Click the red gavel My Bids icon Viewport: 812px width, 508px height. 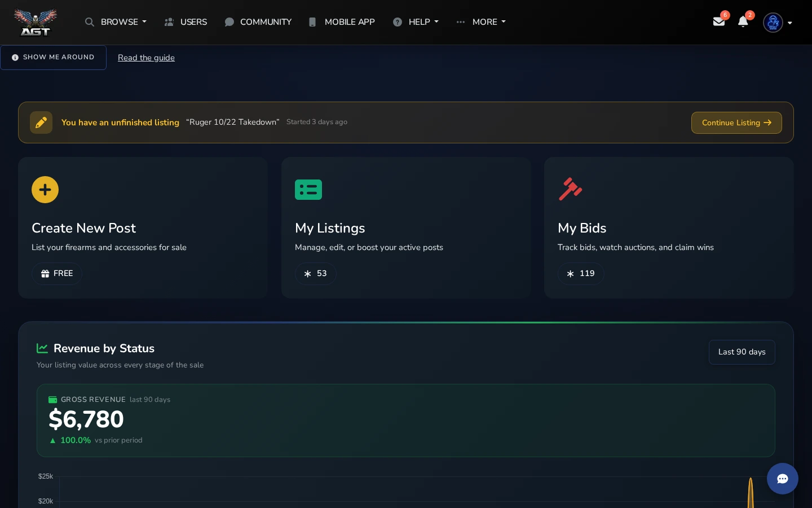point(570,189)
